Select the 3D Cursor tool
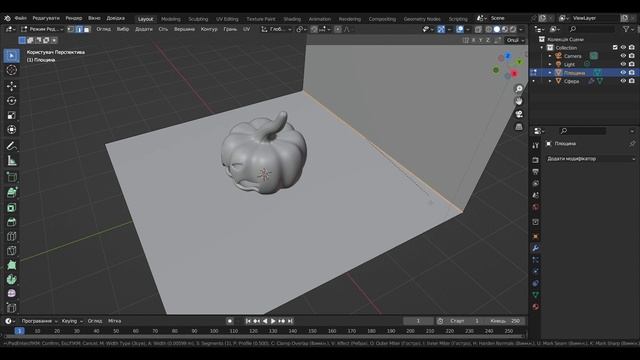 pos(11,70)
